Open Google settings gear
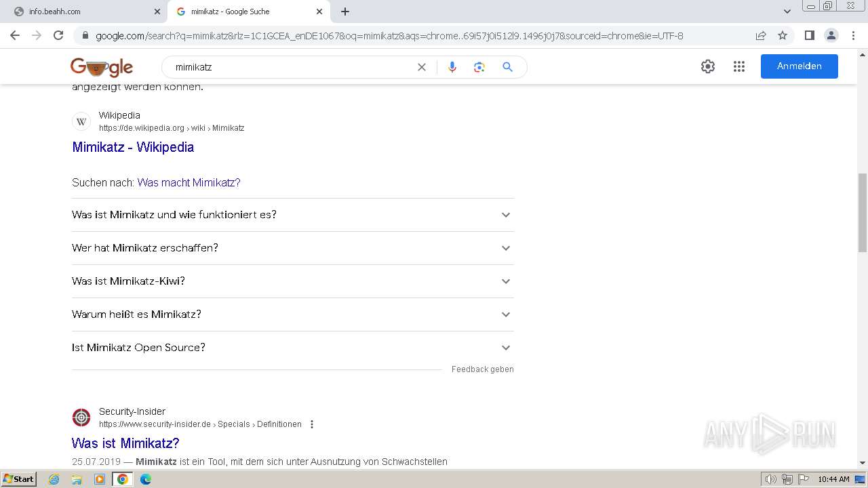The height and width of the screenshot is (488, 868). click(x=708, y=66)
